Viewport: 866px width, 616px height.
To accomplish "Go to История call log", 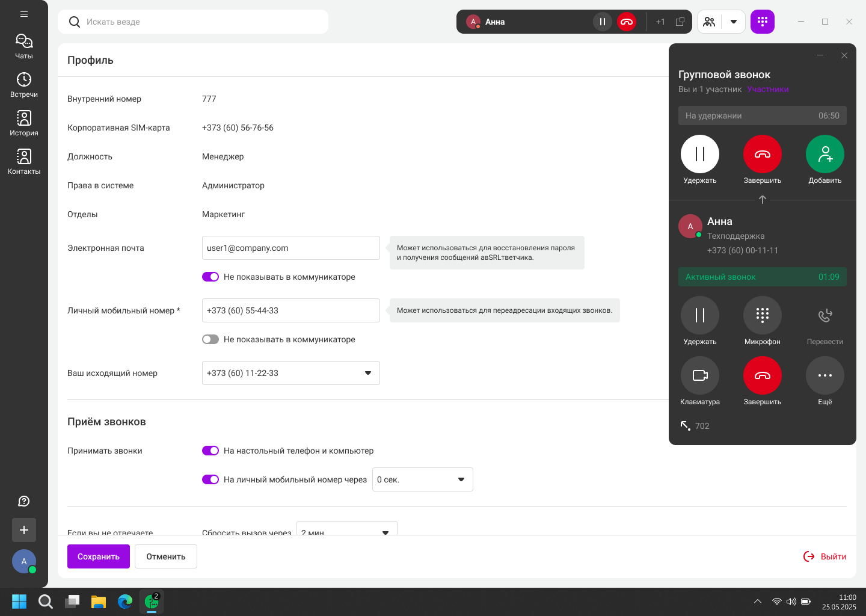I will tap(24, 123).
